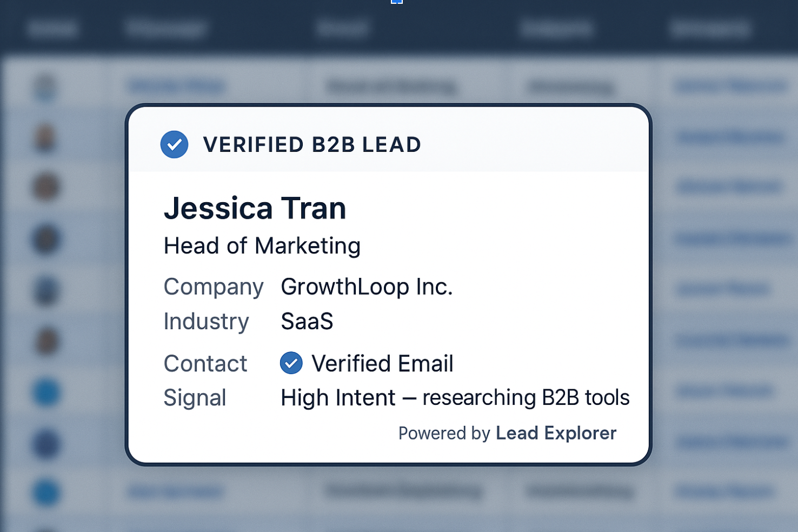Select the SaaS industry value
Viewport: 798px width, 532px height.
(307, 322)
